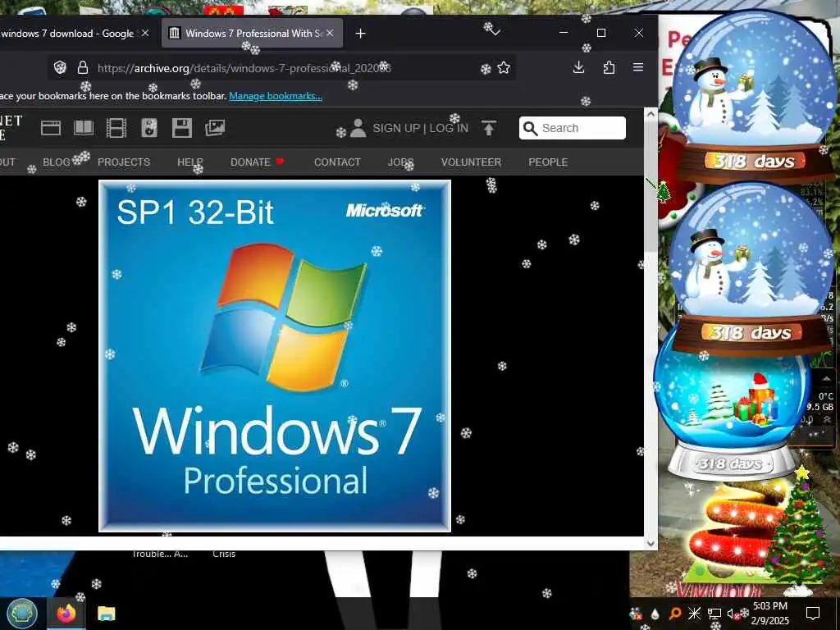Close the Windows 7 Professional tab

pos(330,33)
